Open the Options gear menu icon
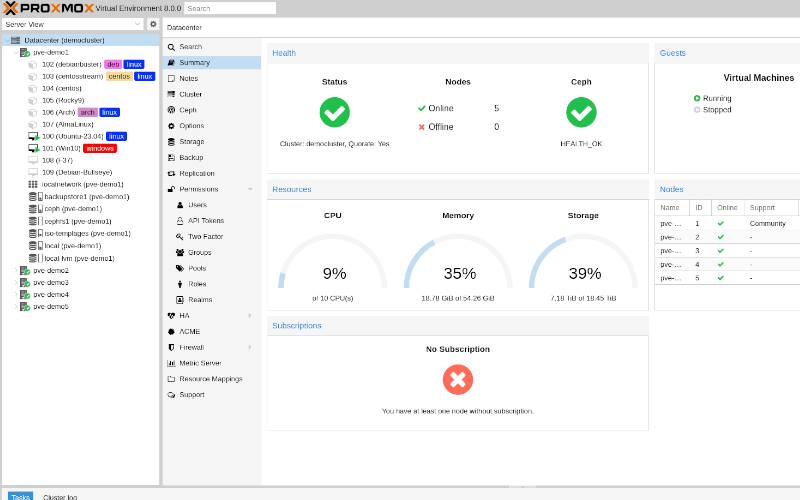Screen dimensions: 800x500 (x=171, y=126)
